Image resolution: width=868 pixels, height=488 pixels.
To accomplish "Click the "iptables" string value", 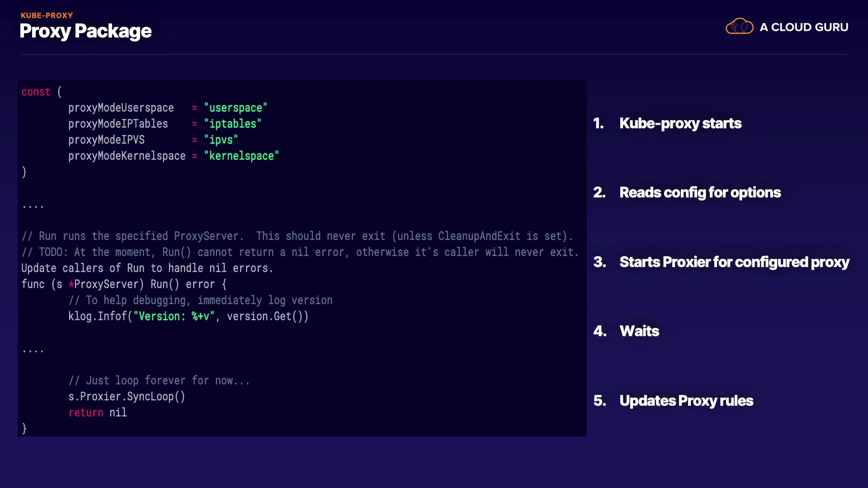I will 232,124.
